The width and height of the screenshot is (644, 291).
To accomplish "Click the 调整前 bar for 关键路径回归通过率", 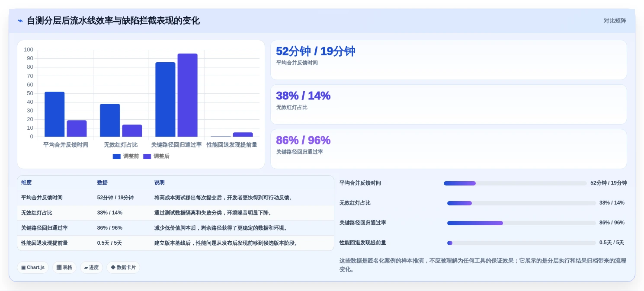I will point(165,99).
